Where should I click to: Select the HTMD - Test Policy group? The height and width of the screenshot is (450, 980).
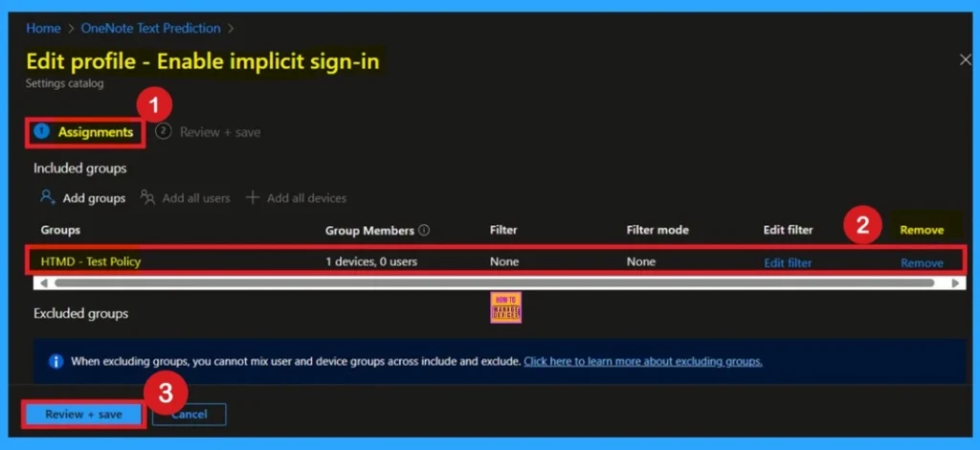(91, 262)
